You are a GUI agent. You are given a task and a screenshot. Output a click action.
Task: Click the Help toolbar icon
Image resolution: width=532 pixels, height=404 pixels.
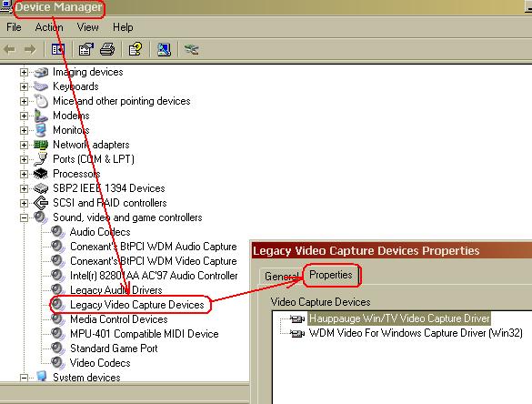136,49
